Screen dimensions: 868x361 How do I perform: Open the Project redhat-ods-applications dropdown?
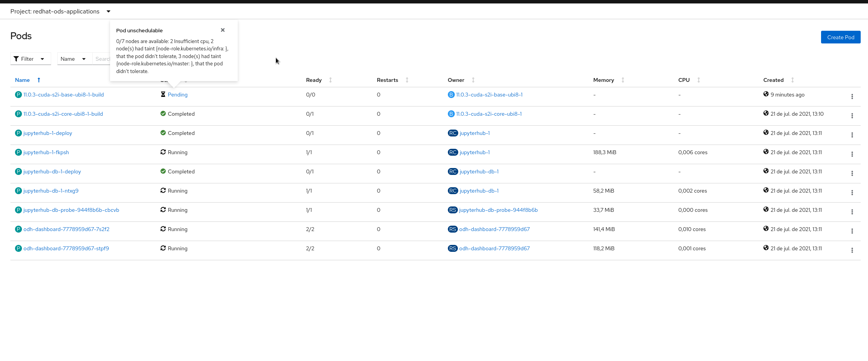(x=60, y=12)
